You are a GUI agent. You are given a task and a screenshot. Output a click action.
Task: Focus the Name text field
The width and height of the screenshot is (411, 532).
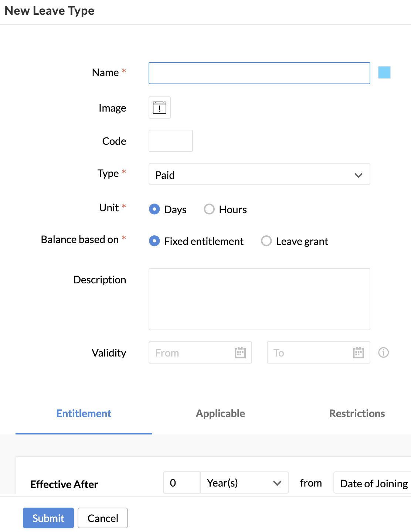259,73
